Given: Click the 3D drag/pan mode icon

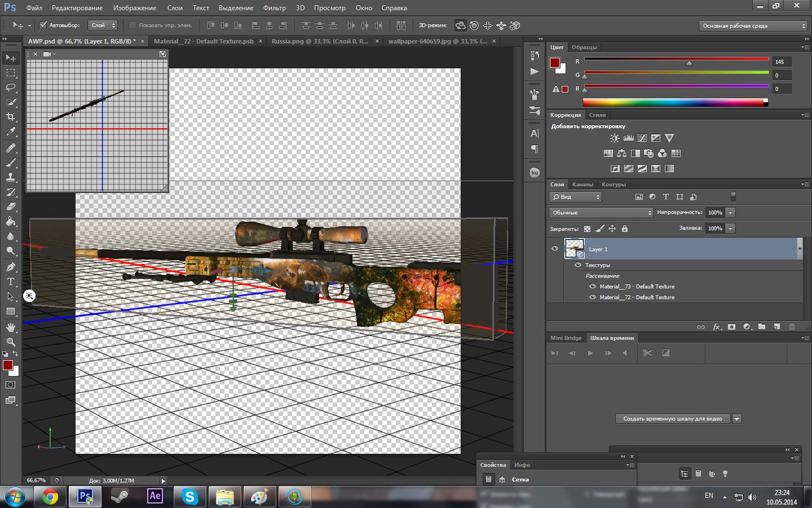Looking at the screenshot, I should 488,25.
